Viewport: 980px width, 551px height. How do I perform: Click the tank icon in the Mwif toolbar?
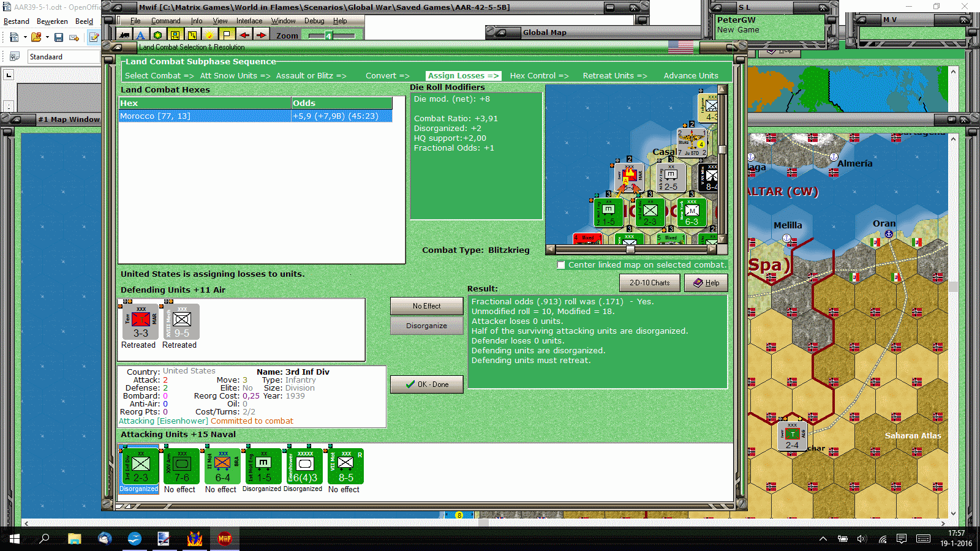coord(124,36)
